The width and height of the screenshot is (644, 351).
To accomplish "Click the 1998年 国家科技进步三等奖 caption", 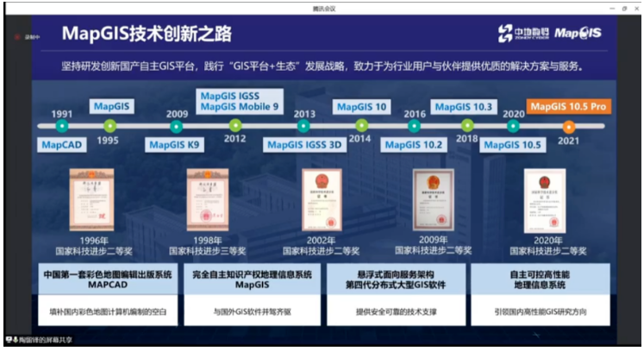I will [208, 246].
